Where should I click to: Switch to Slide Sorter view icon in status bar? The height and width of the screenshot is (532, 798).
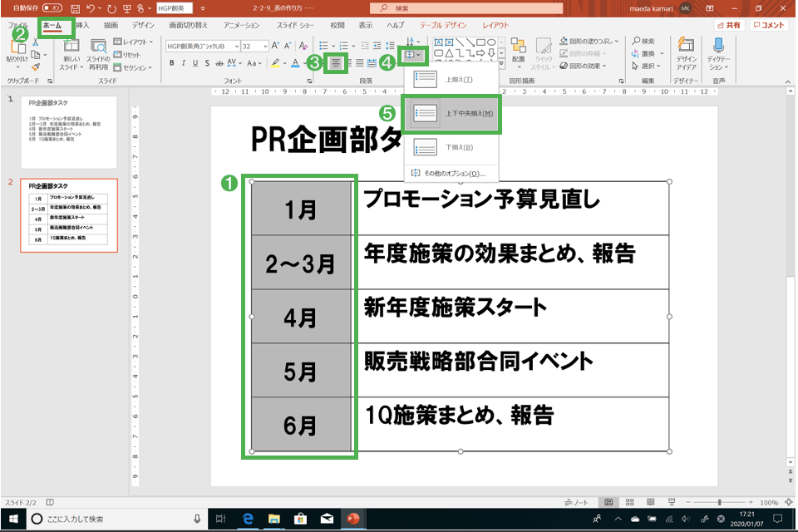tap(629, 502)
